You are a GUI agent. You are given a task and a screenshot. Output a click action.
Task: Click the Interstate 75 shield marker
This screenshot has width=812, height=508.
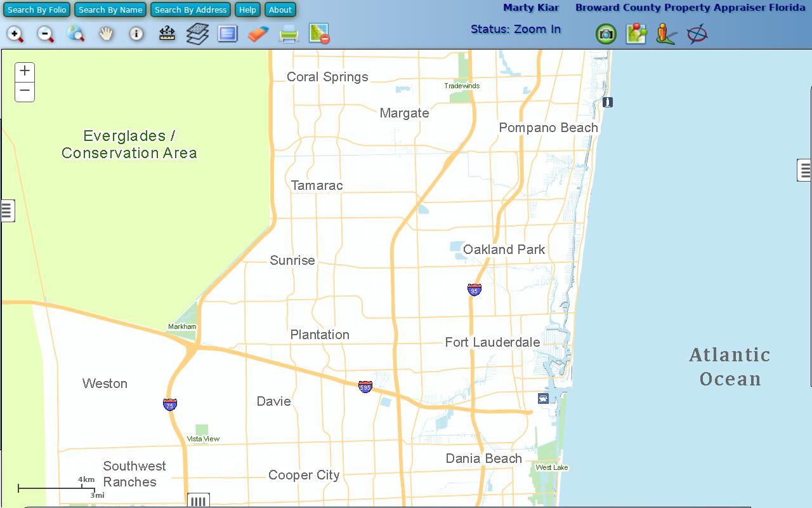click(169, 404)
